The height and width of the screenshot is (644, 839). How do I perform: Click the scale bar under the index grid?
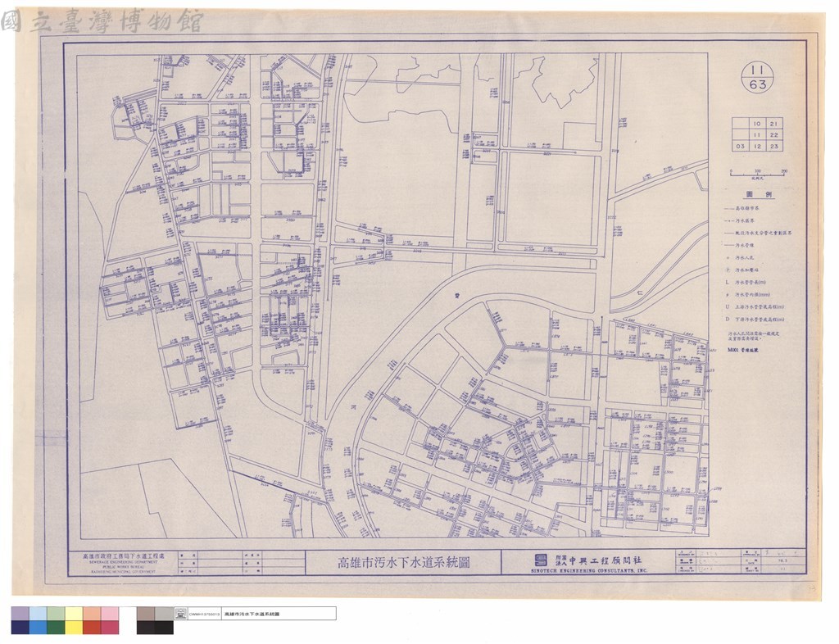(758, 172)
